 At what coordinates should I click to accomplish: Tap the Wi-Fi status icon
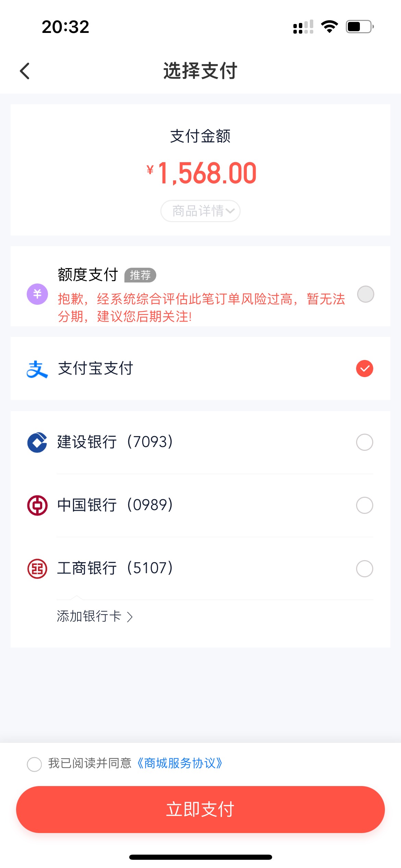pyautogui.click(x=329, y=27)
